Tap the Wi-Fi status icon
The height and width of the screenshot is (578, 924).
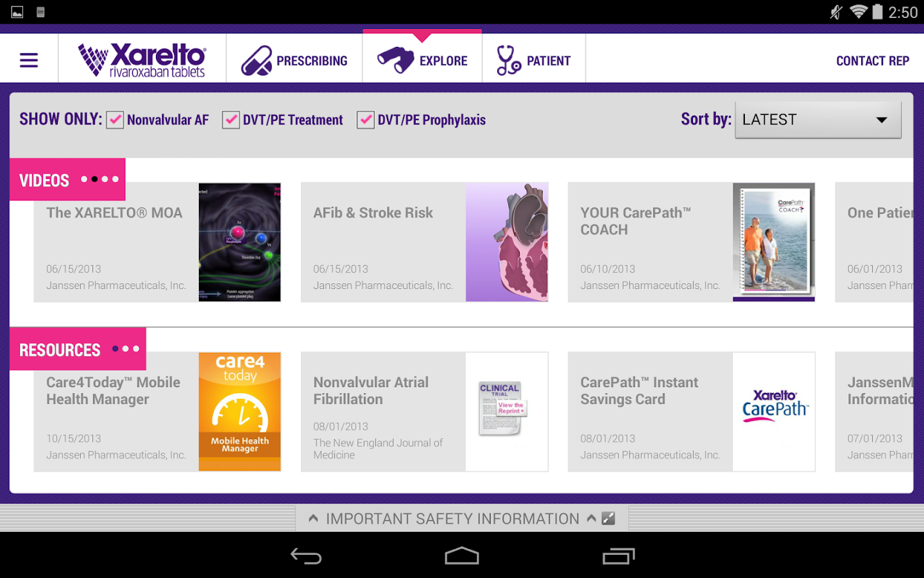tap(858, 12)
